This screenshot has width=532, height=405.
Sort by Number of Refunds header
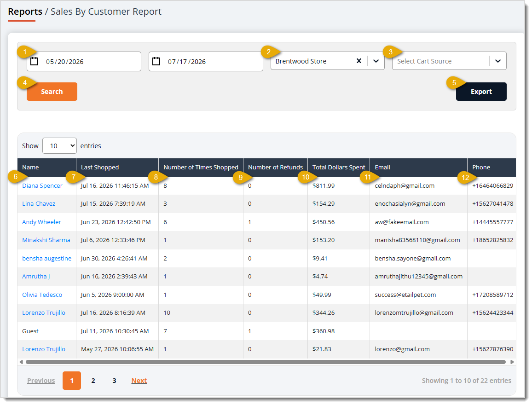pos(275,167)
